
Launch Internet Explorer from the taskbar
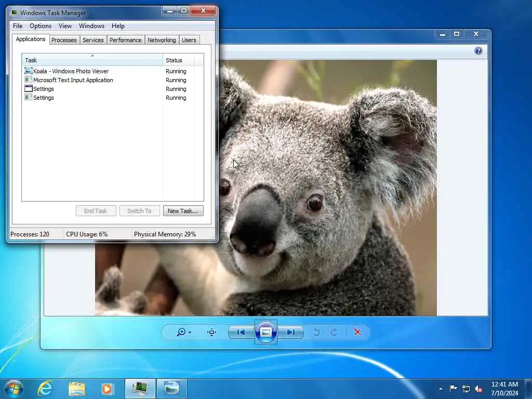[x=45, y=389]
